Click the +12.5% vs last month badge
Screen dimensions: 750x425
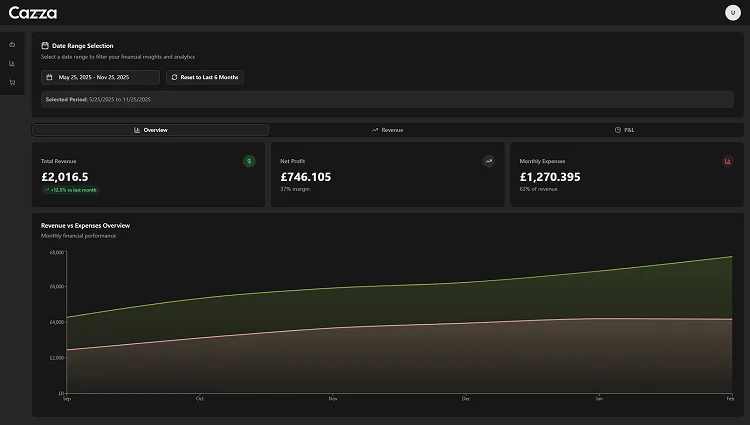pos(70,189)
